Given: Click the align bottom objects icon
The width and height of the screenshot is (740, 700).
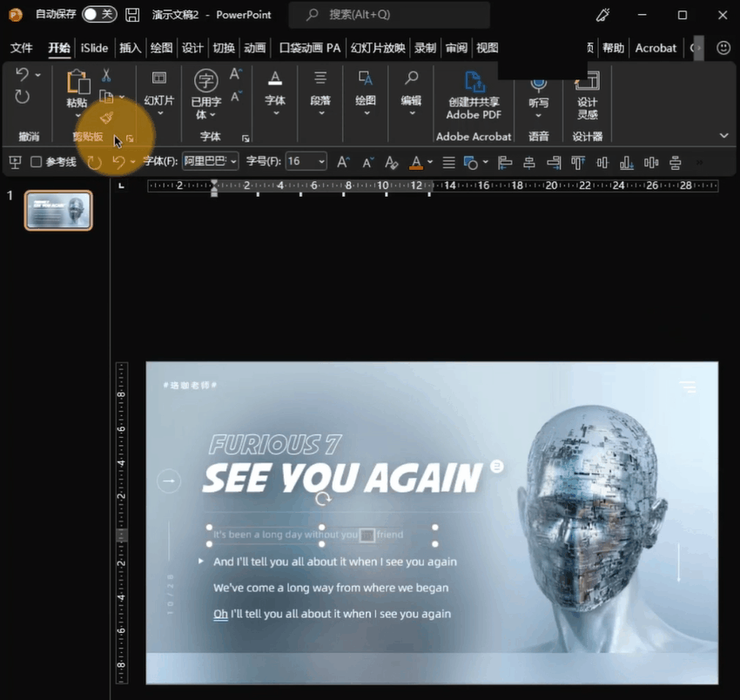Looking at the screenshot, I should (626, 163).
